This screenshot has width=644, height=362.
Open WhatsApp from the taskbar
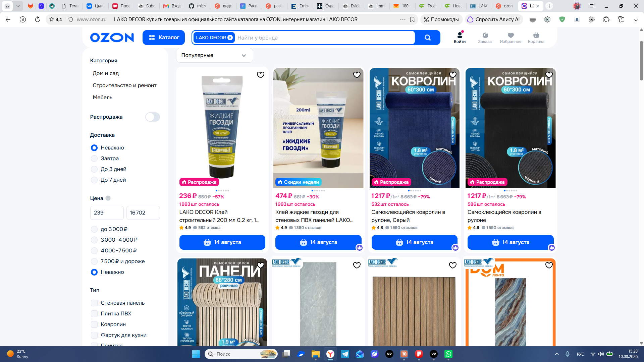[448, 354]
